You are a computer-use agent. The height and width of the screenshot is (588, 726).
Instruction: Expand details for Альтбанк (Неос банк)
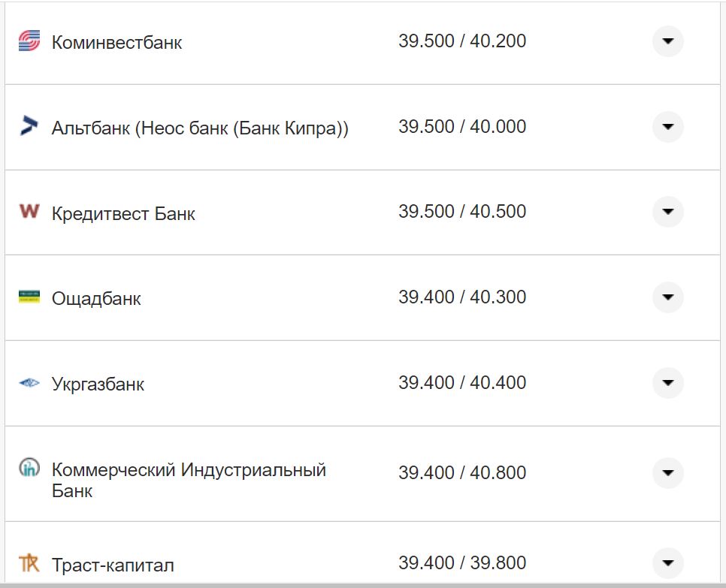[667, 127]
